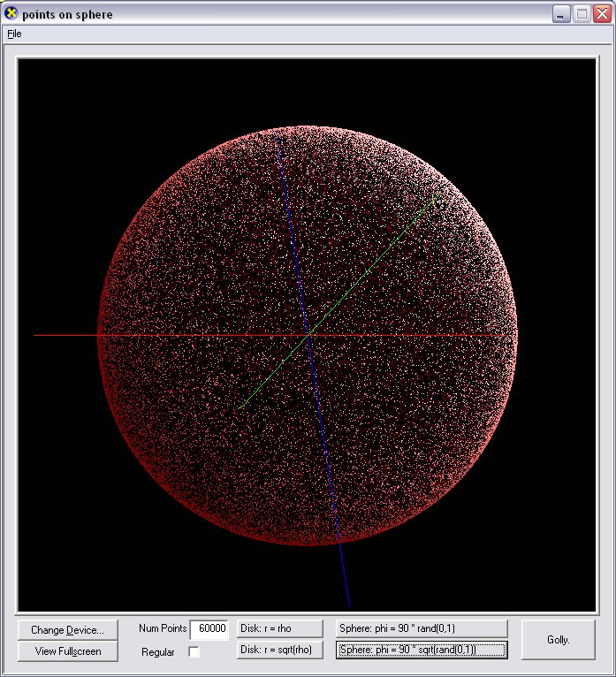Click the 'Regular' label text
The image size is (616, 677).
click(158, 652)
